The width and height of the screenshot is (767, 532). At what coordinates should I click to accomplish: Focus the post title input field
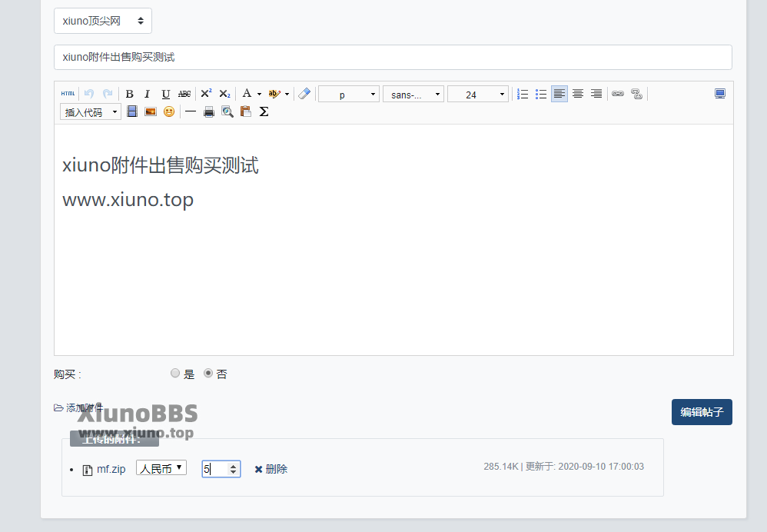tap(393, 57)
